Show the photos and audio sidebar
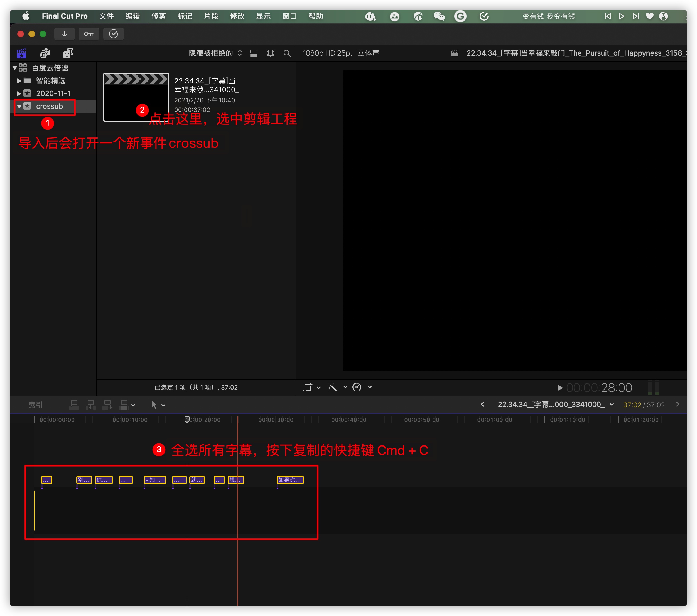The height and width of the screenshot is (616, 697). [x=45, y=53]
